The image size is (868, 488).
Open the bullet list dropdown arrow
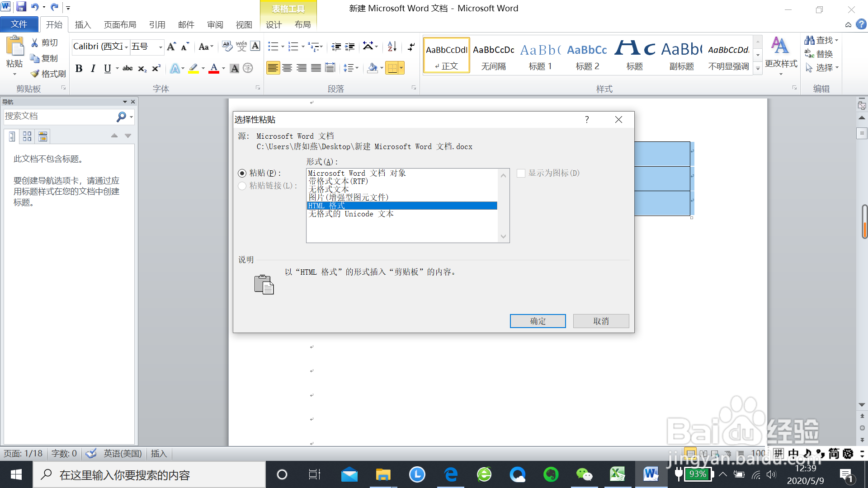(283, 47)
